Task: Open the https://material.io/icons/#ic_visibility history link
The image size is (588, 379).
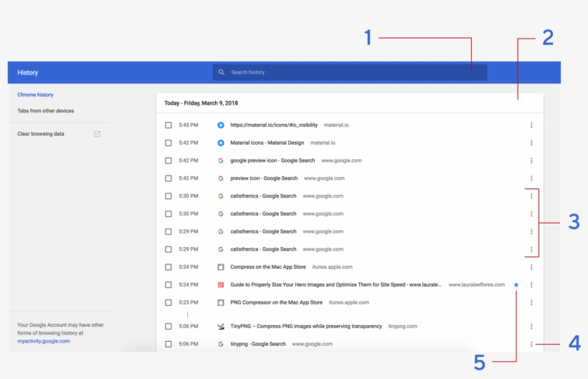Action: pyautogui.click(x=274, y=125)
